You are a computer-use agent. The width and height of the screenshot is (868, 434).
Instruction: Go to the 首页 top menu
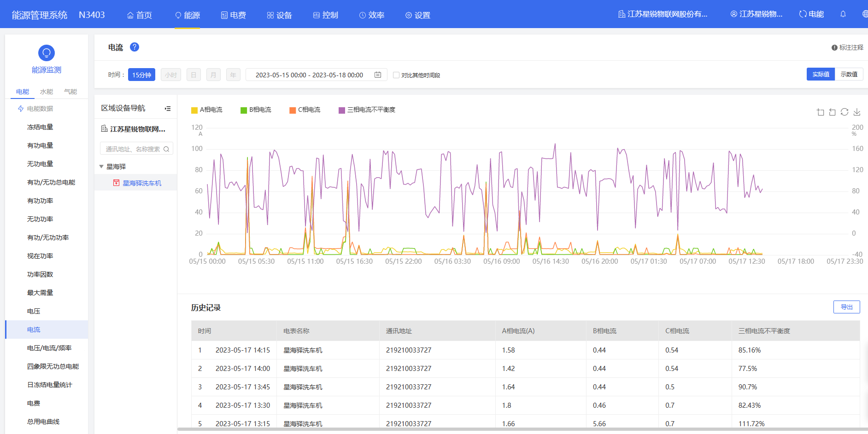pyautogui.click(x=140, y=15)
